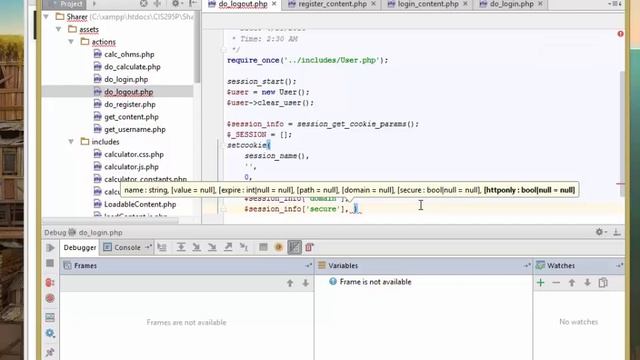Duplicate watch icon in Watches
The image size is (640, 360).
pyautogui.click(x=603, y=282)
